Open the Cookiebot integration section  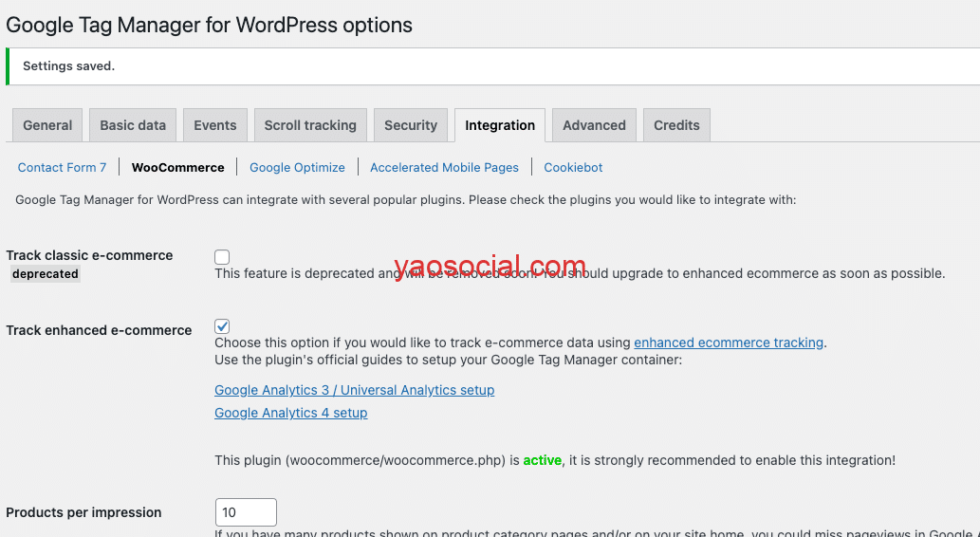tap(573, 167)
